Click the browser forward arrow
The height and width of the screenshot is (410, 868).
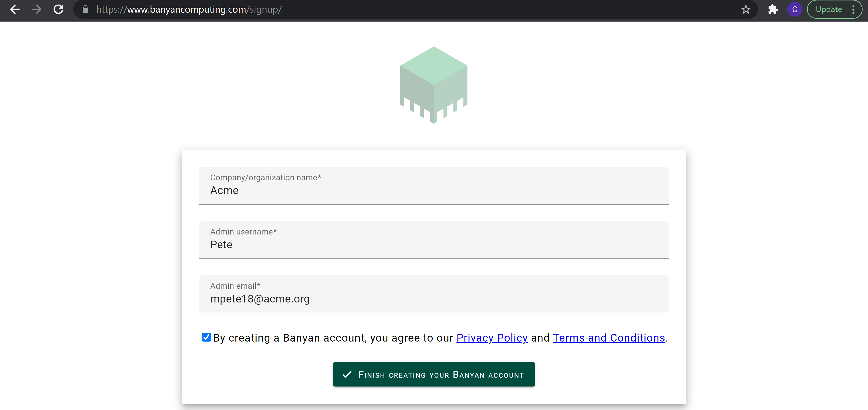[x=36, y=9]
